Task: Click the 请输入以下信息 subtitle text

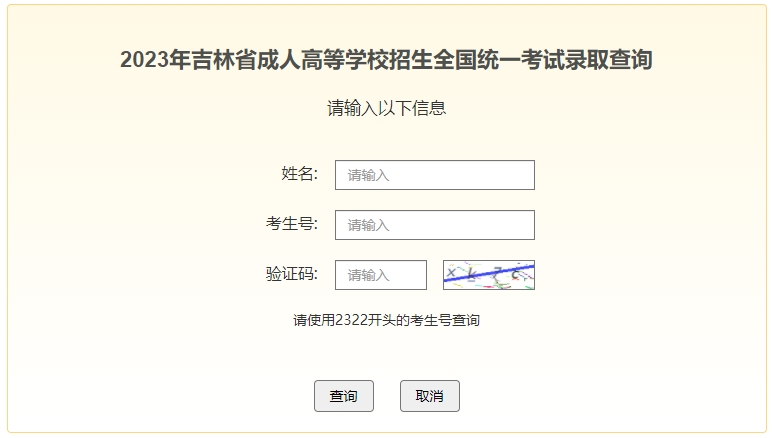Action: tap(386, 108)
